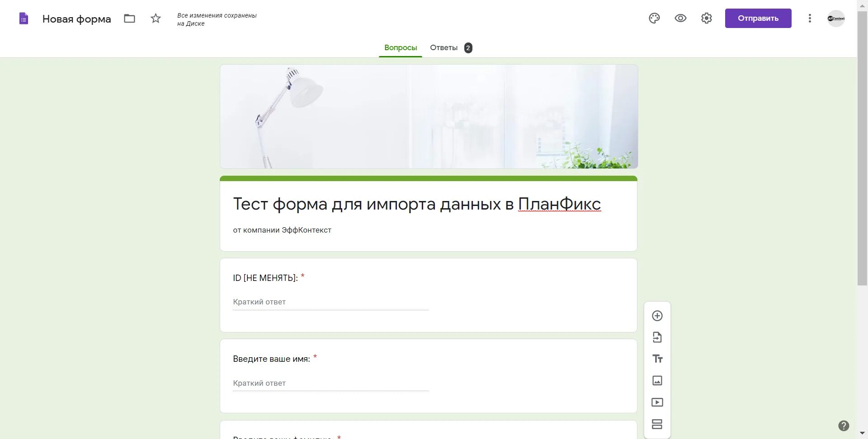Import questions from another form
Image resolution: width=868 pixels, height=439 pixels.
pyautogui.click(x=657, y=337)
